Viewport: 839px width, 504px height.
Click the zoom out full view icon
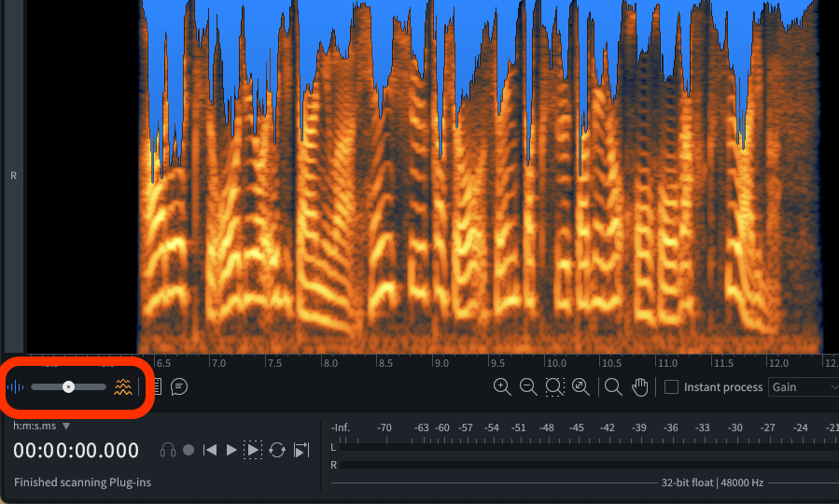[580, 386]
